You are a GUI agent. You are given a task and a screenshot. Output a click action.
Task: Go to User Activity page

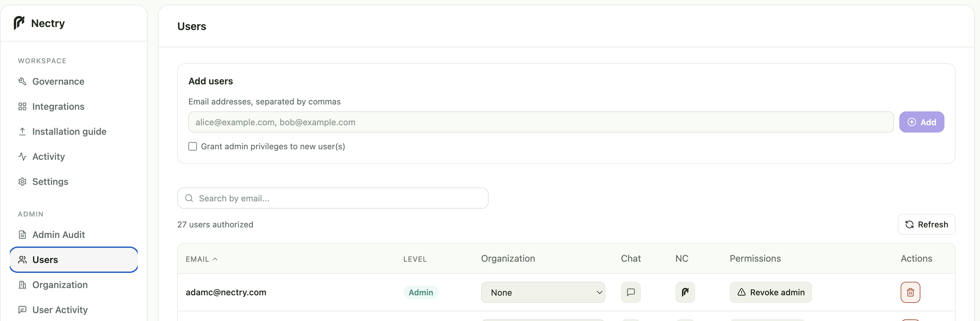tap(74, 310)
